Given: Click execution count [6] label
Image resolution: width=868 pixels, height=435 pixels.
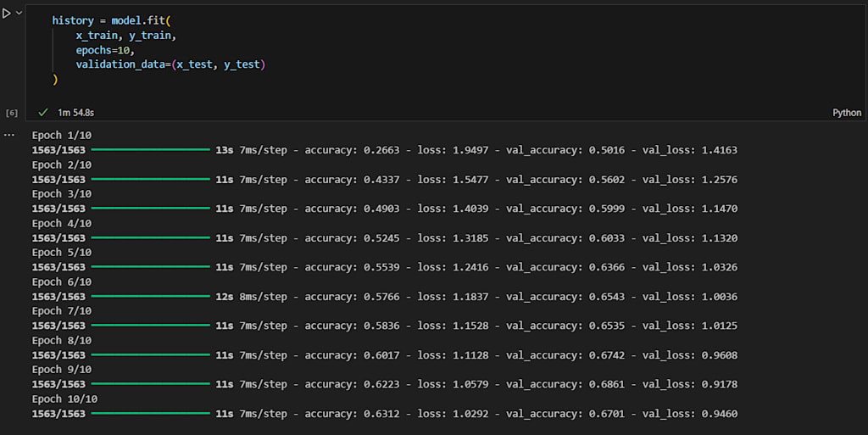Looking at the screenshot, I should coord(12,113).
